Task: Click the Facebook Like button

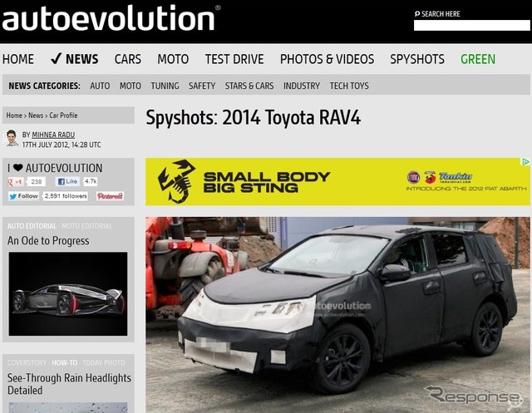Action: coord(67,181)
